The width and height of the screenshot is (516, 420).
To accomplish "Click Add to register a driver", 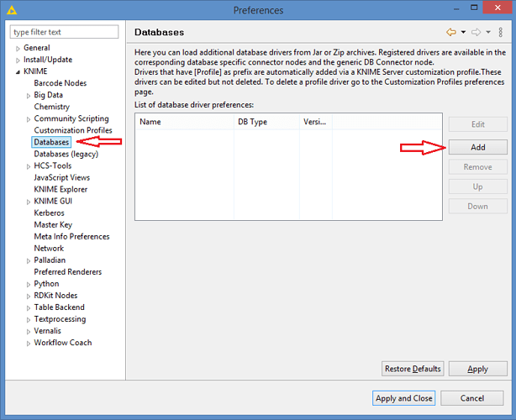I will (x=478, y=147).
